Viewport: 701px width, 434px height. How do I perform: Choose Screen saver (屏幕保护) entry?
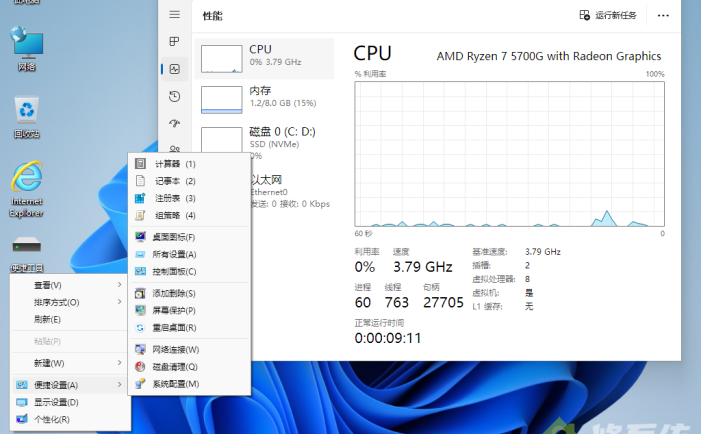click(x=189, y=310)
